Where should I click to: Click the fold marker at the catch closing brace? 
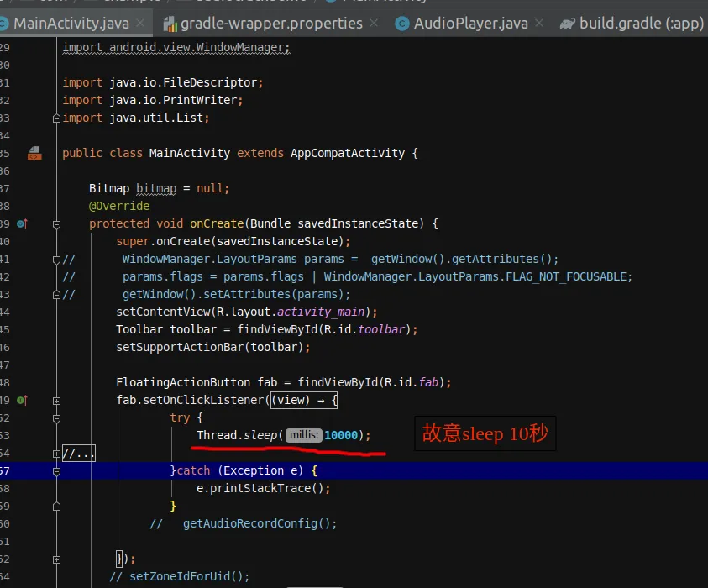pos(56,507)
